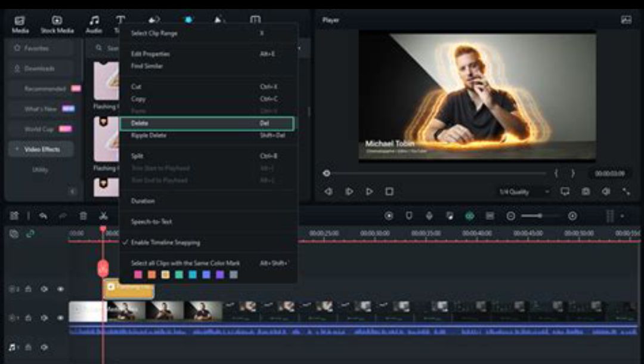Pick the blue color mark swatch
Screen dimensions: 644x364
(206, 274)
